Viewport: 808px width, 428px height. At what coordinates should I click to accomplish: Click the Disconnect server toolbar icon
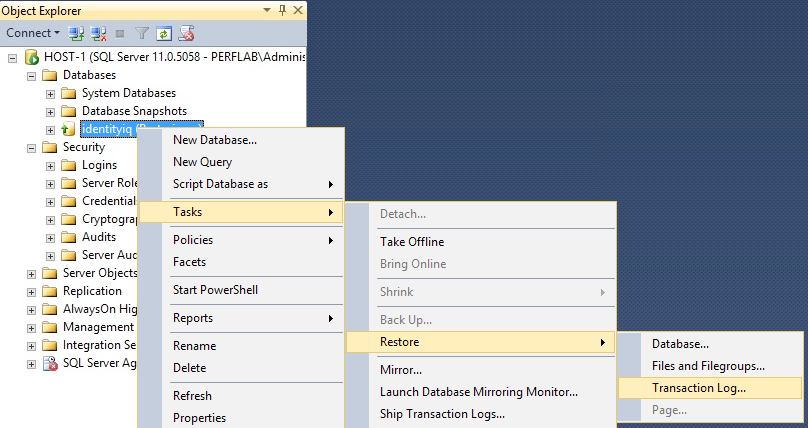(x=98, y=33)
